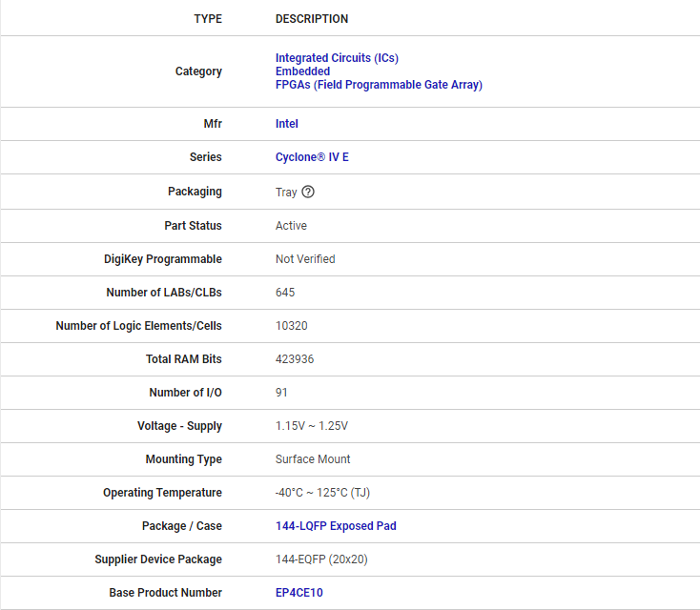Viewport: 700px width, 610px height.
Task: Click the Intel manufacturer link
Action: pyautogui.click(x=286, y=124)
